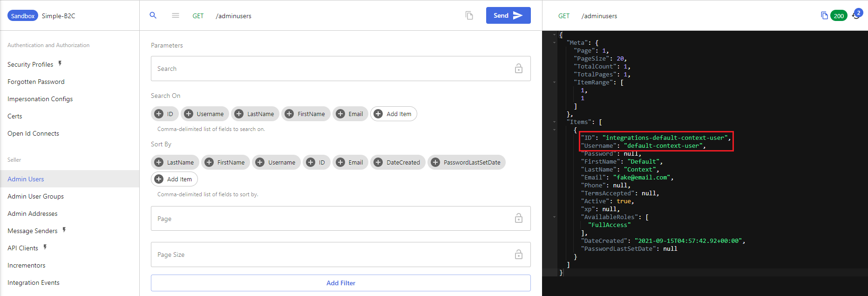
Task: Open the hamburger menu icon
Action: pos(176,15)
